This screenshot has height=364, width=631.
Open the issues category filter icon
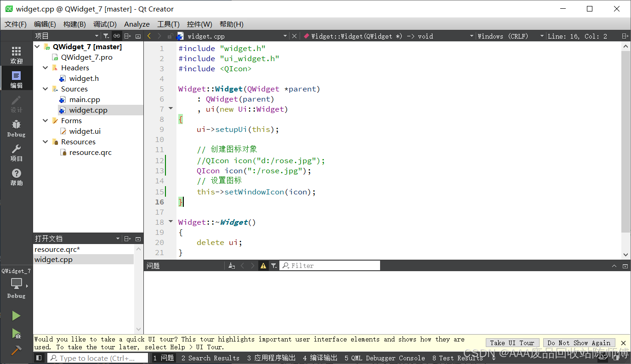coord(274,266)
